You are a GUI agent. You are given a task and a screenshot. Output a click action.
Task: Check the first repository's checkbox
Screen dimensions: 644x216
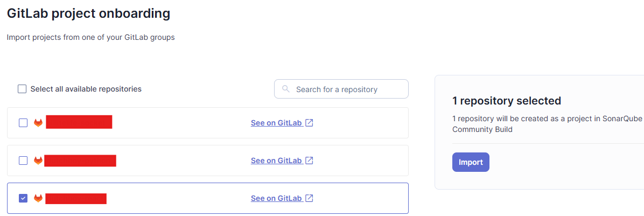[23, 123]
